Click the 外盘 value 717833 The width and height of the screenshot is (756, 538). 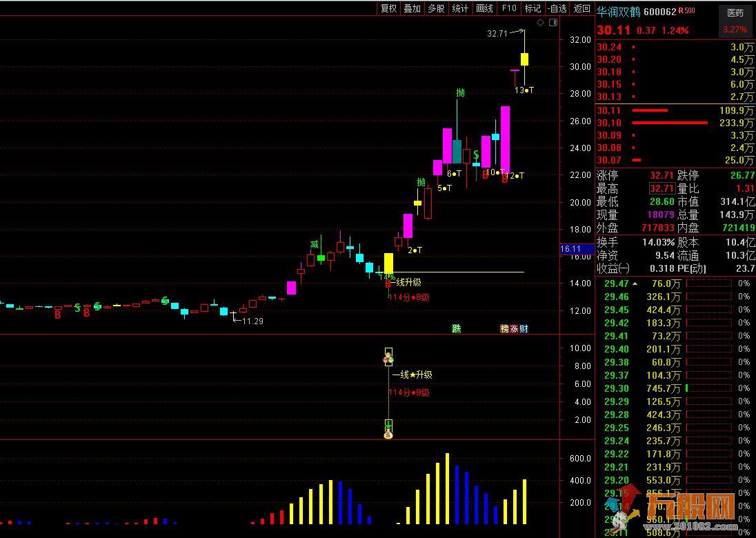point(657,227)
